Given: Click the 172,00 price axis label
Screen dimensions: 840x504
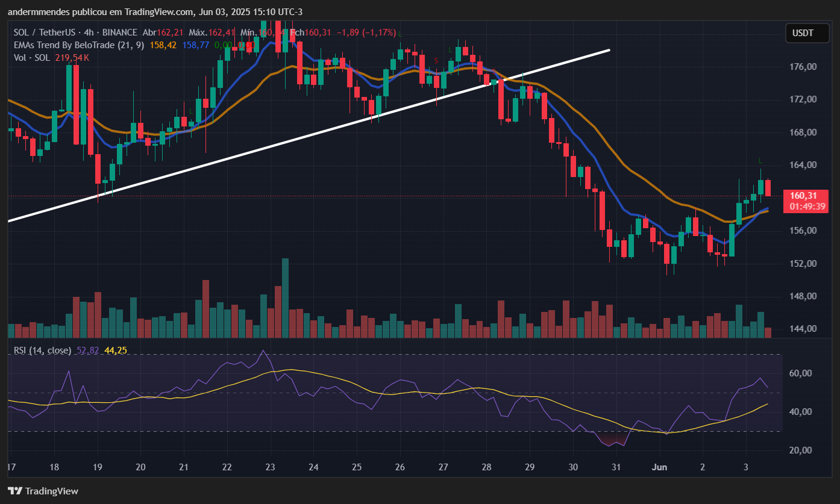Looking at the screenshot, I should pyautogui.click(x=803, y=99).
